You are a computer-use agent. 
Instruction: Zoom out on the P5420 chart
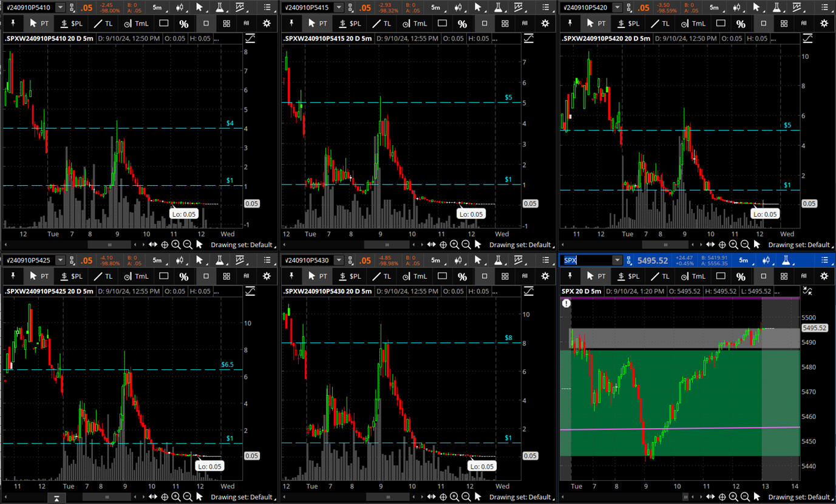click(745, 245)
